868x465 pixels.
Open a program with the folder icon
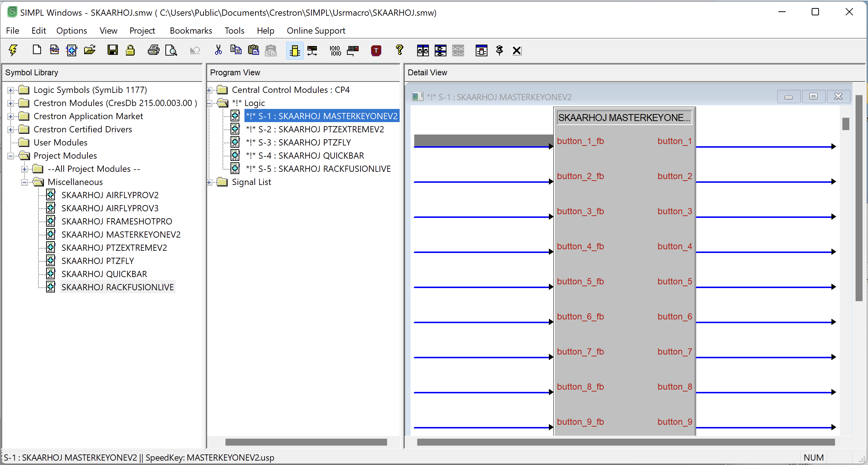click(x=90, y=50)
